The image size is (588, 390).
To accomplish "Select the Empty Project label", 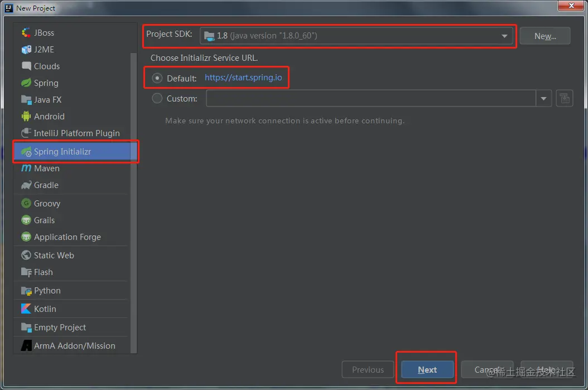I will click(60, 328).
